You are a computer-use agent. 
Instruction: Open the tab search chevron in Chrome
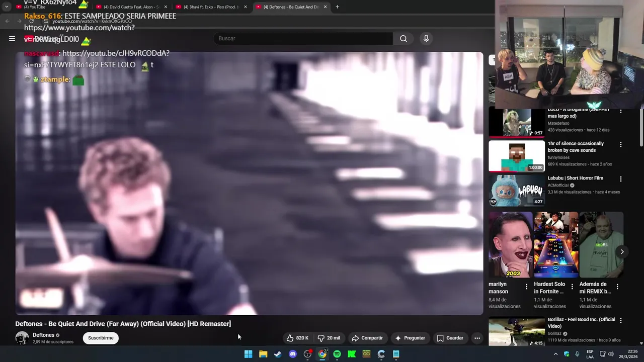click(x=7, y=7)
